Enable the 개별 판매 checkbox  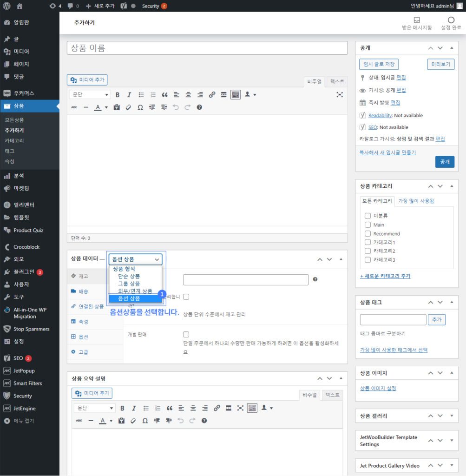186,334
